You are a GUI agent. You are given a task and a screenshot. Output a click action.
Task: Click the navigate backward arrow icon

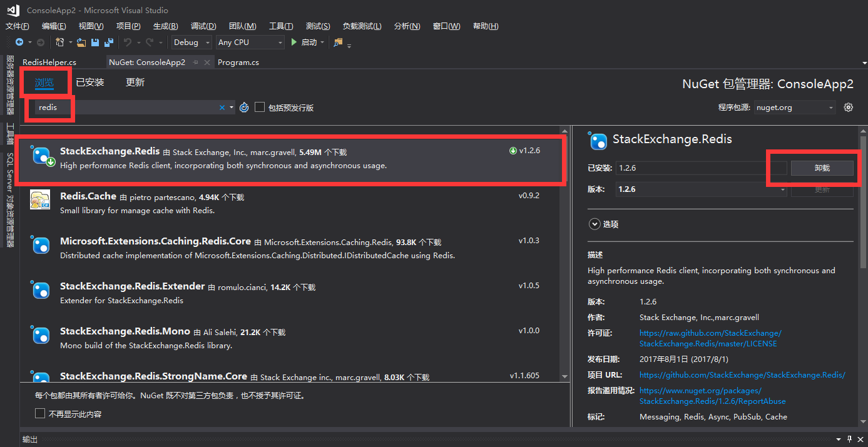pos(19,43)
